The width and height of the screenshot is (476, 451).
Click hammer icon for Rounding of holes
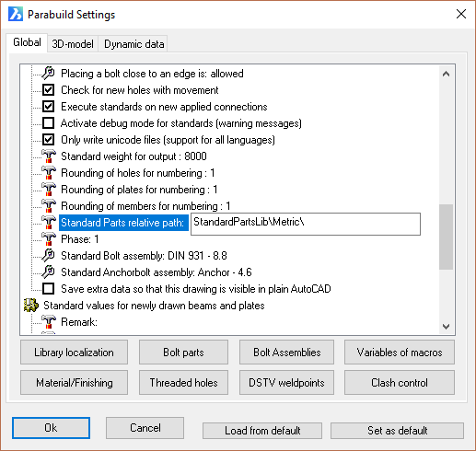point(49,173)
